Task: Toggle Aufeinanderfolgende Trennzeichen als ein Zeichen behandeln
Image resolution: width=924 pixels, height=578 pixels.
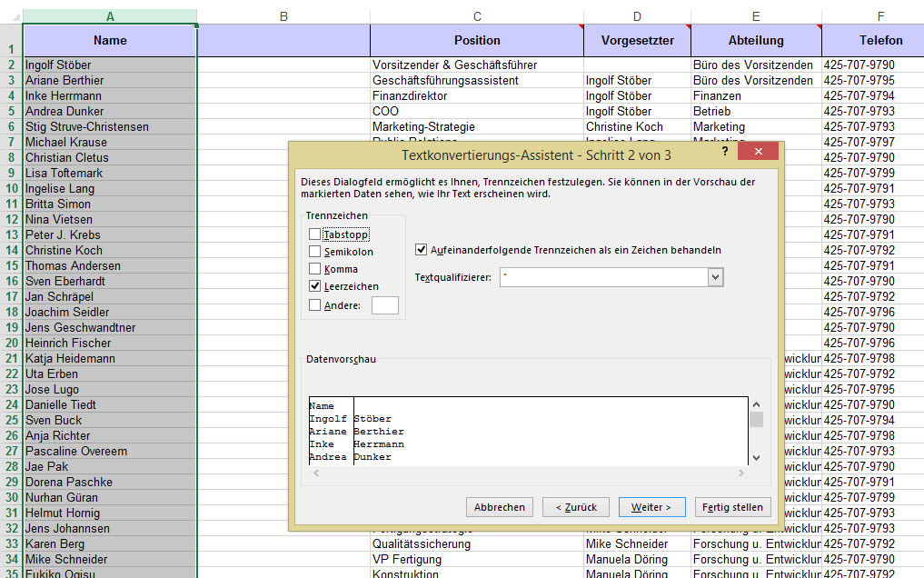Action: [422, 250]
